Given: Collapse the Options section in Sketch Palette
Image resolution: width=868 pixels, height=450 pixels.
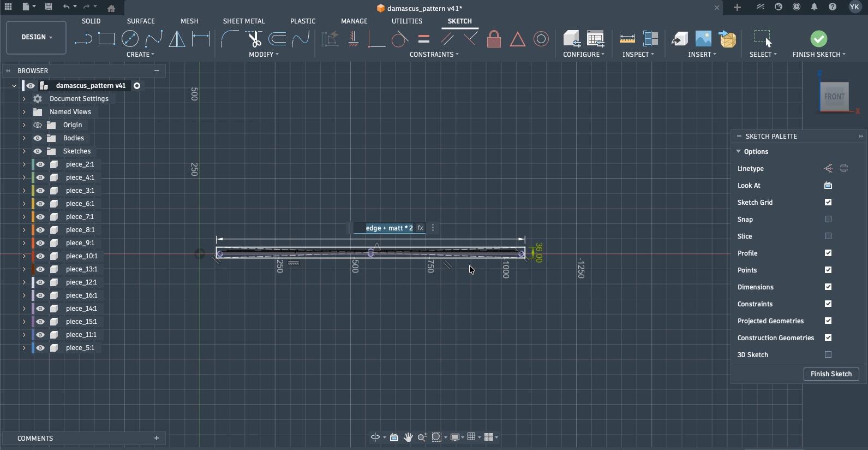Looking at the screenshot, I should (x=738, y=152).
